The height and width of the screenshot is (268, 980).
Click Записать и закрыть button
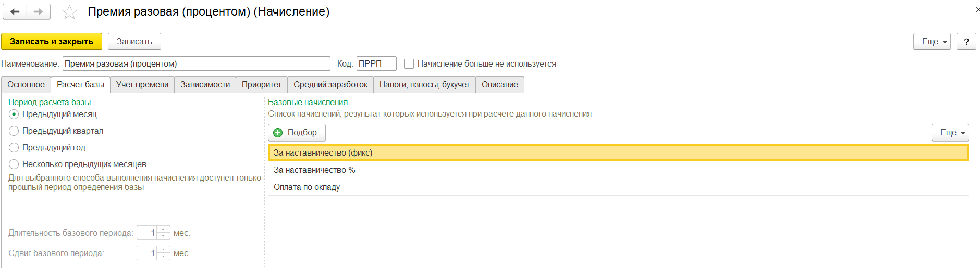point(52,42)
